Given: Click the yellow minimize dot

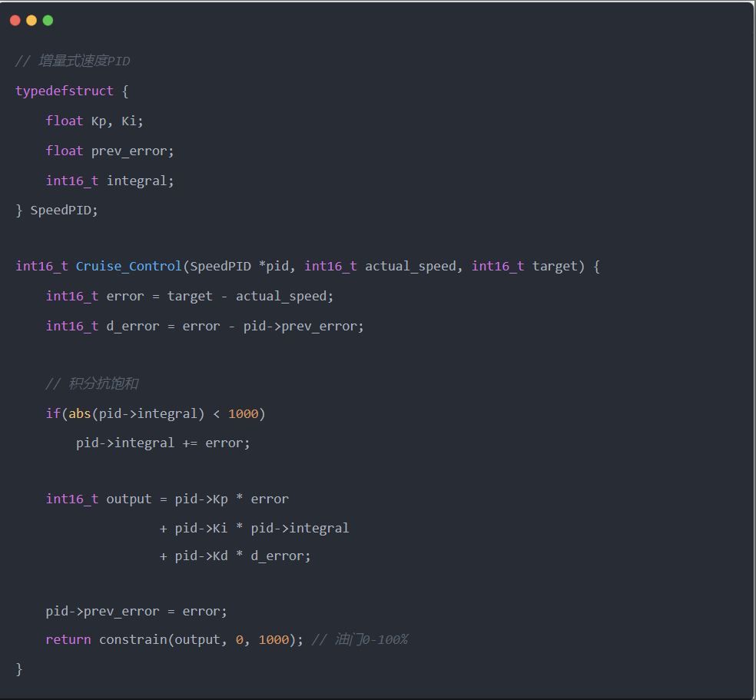Looking at the screenshot, I should pos(31,20).
